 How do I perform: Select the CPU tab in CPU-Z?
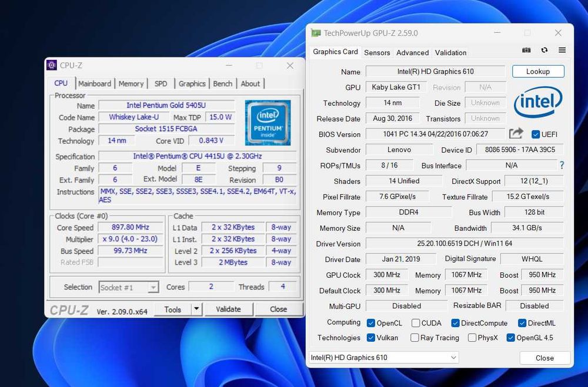pos(61,83)
